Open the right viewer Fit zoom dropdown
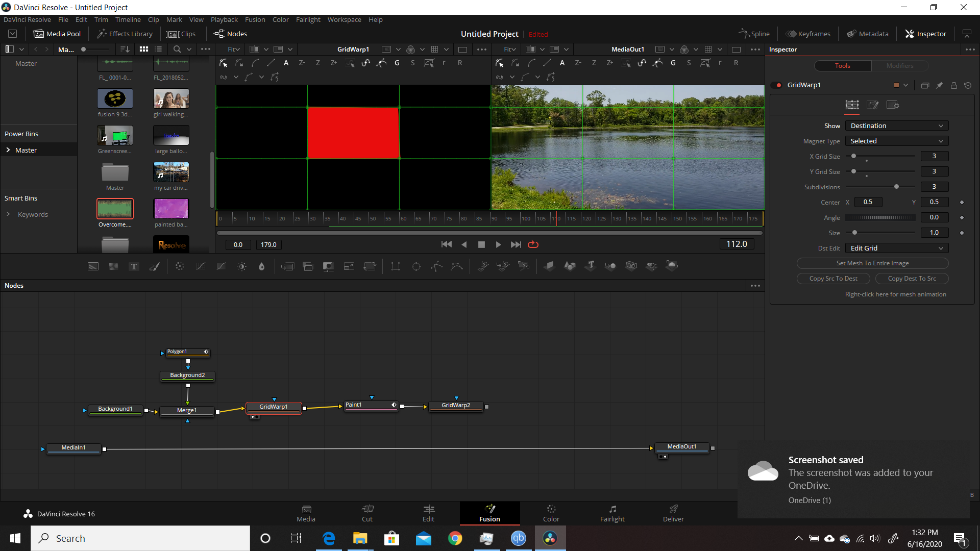 [x=510, y=49]
